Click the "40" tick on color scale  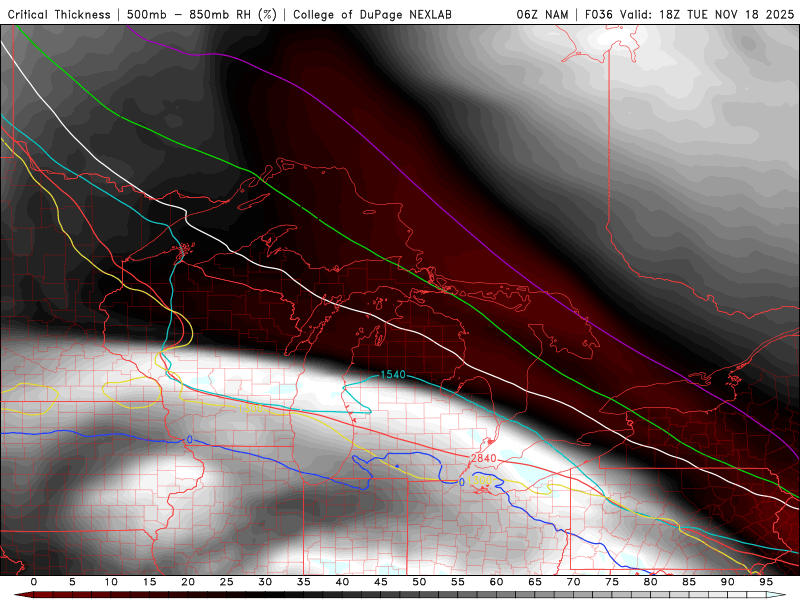pos(342,582)
